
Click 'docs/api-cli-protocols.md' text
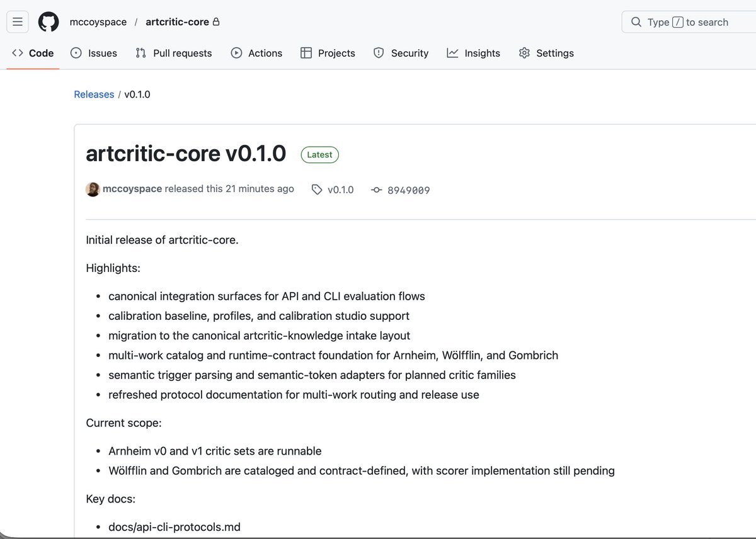tap(175, 527)
